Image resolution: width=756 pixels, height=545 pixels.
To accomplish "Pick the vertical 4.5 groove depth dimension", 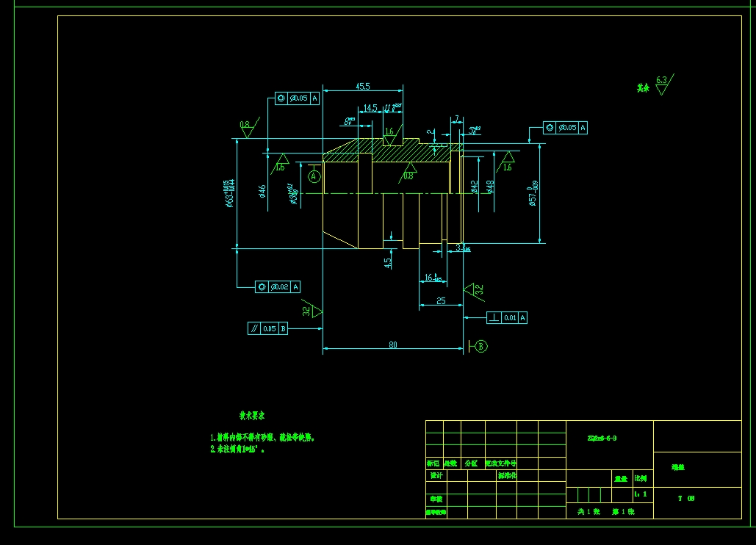I will pos(388,263).
